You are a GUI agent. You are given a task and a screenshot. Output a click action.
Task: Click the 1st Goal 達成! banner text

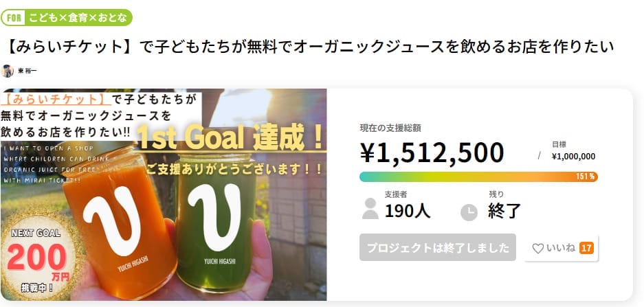(230, 139)
